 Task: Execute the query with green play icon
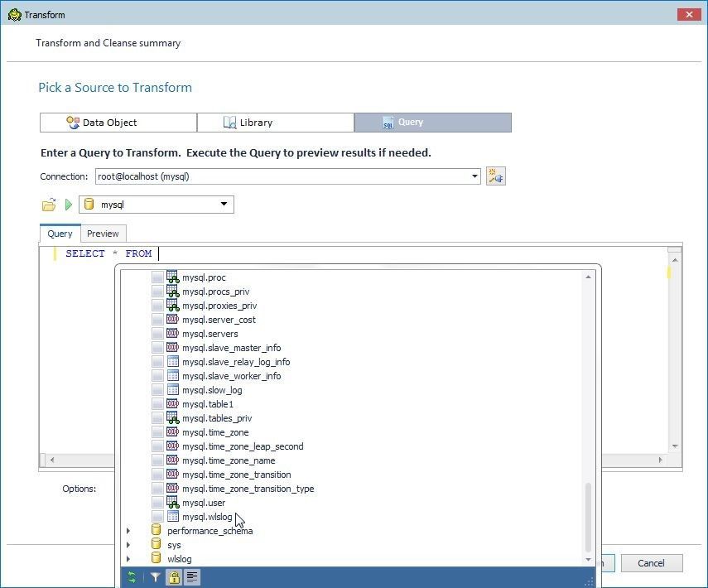click(69, 205)
